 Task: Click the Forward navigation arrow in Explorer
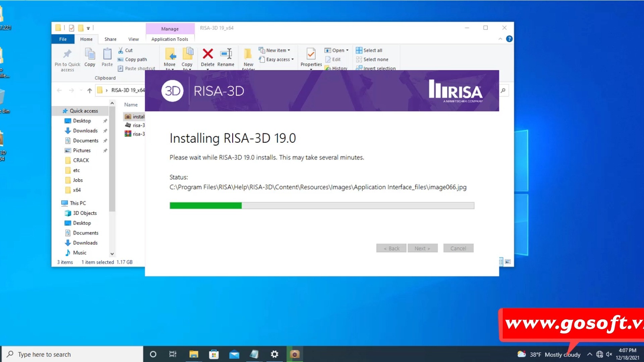tap(71, 90)
